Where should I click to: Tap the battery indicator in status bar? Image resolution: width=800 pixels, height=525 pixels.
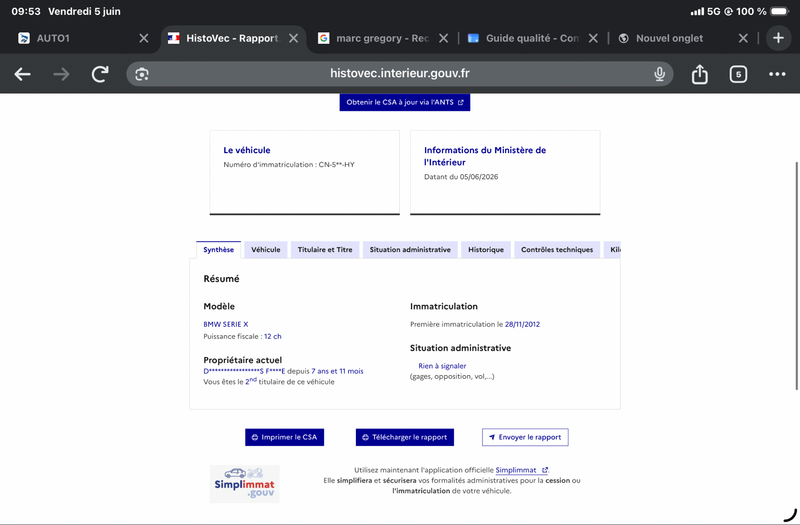(780, 11)
